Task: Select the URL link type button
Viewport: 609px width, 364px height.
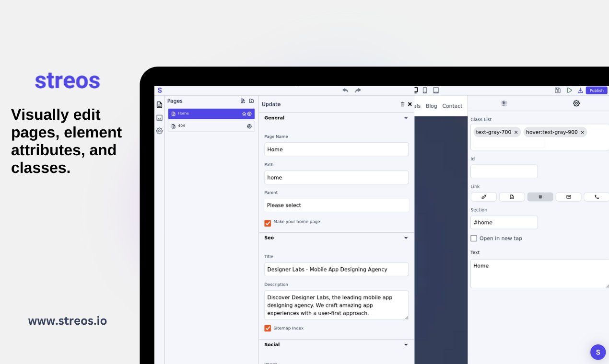Action: [484, 197]
